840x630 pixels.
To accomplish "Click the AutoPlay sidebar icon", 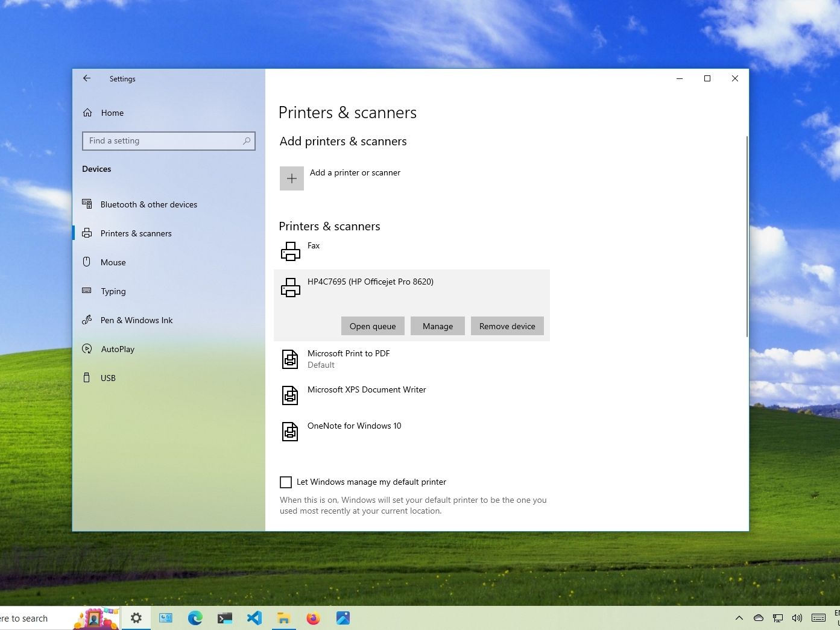I will (x=87, y=348).
